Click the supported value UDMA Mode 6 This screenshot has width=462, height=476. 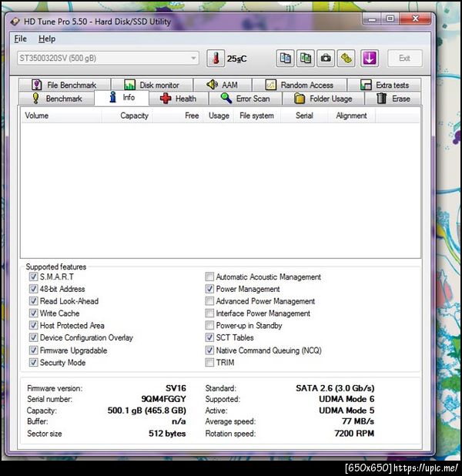346,399
